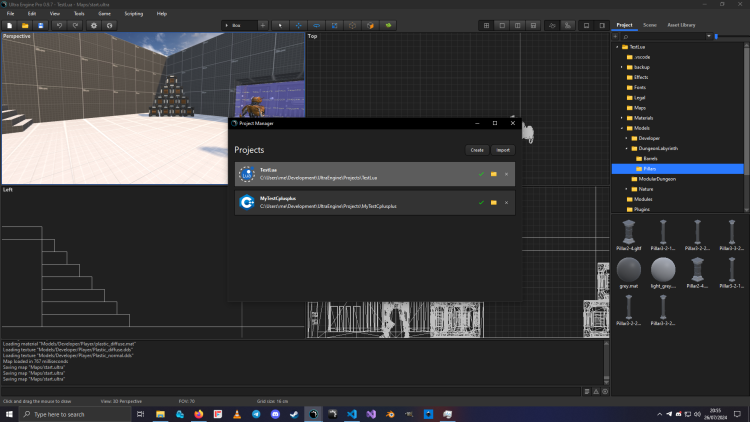
Task: Open Steam from the taskbar
Action: pos(294,414)
